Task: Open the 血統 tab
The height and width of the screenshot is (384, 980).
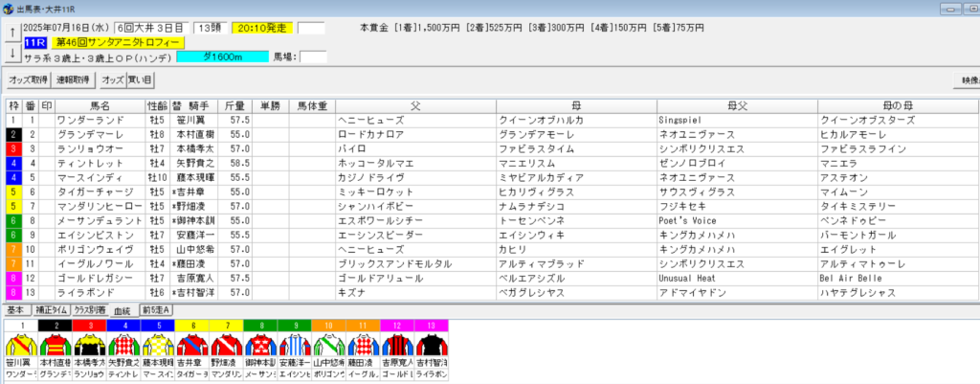Action: (x=123, y=310)
